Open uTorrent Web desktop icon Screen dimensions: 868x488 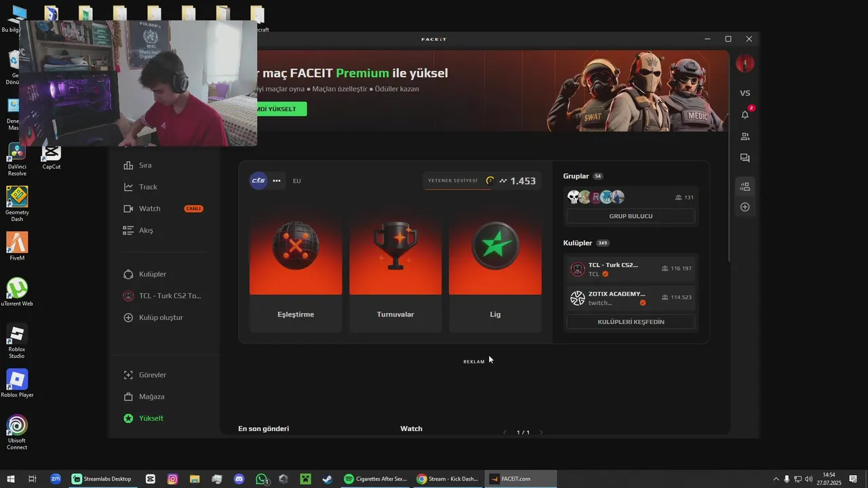tap(17, 292)
